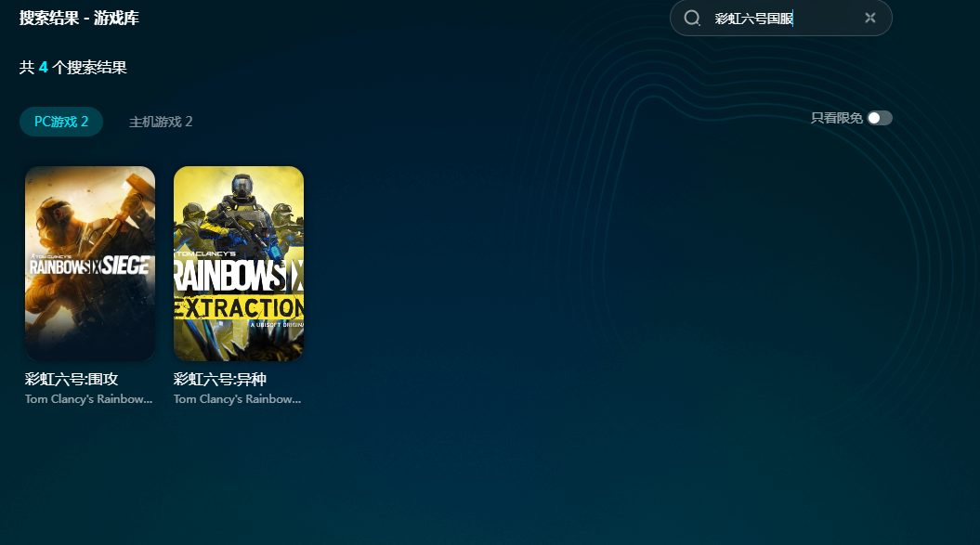Screen dimensions: 980x545
Task: Focus the search box containing 彩虹六号国服
Action: coord(780,19)
